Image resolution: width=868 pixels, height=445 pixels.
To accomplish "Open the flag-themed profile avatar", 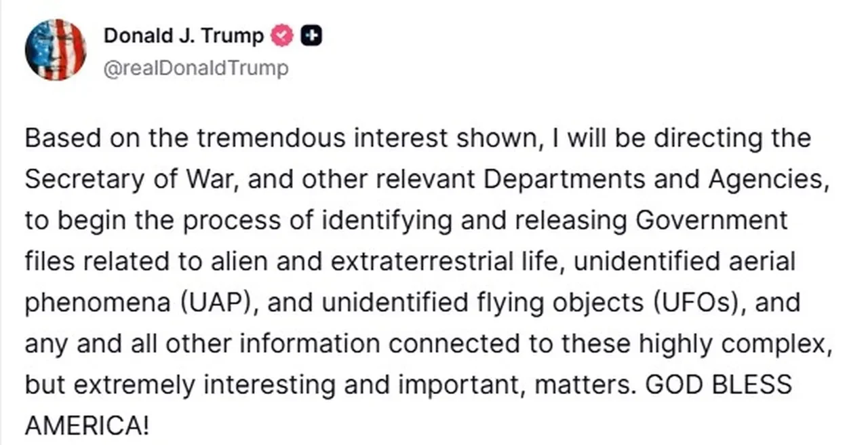I will pos(56,50).
